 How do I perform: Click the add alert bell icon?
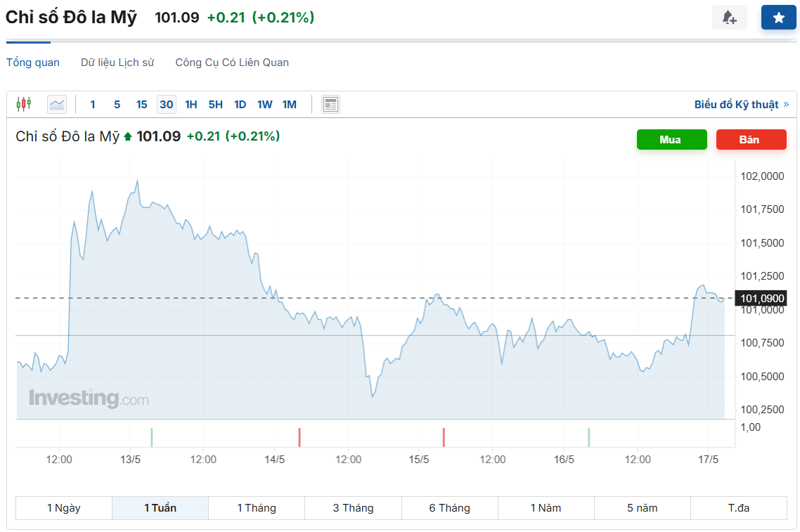tap(729, 18)
